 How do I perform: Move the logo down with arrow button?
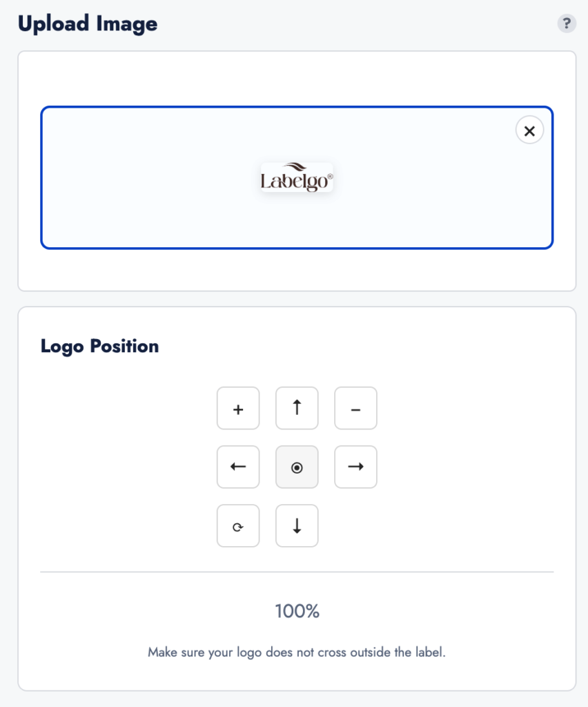[297, 526]
